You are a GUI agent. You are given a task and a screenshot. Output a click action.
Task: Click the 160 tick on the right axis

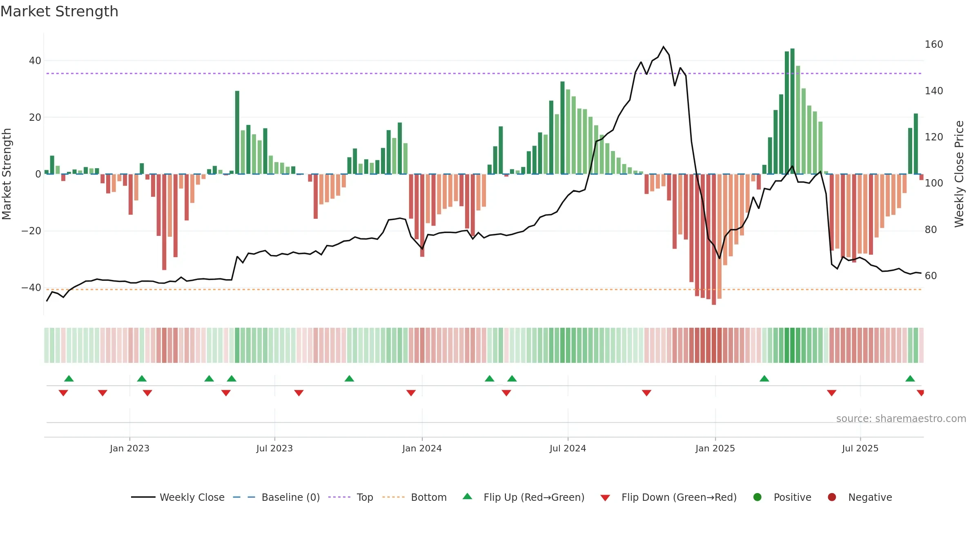(934, 44)
